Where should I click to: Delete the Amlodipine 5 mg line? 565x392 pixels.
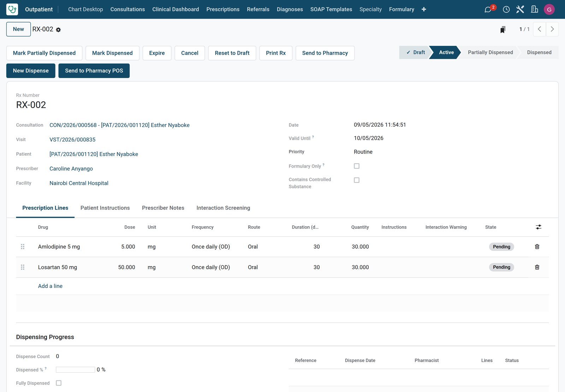coord(537,247)
